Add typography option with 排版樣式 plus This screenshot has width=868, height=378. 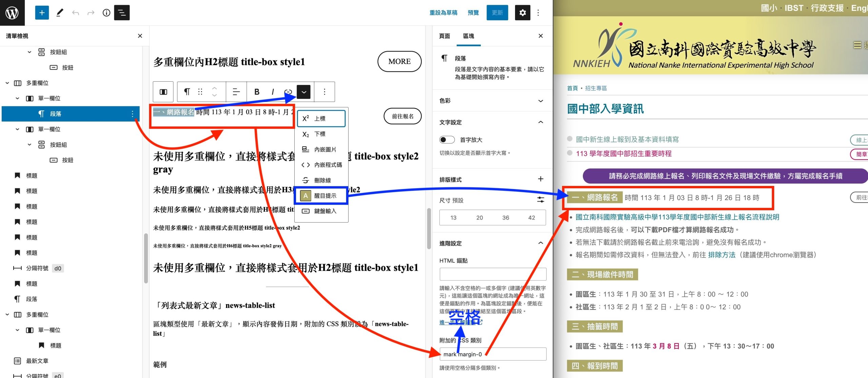coord(541,179)
